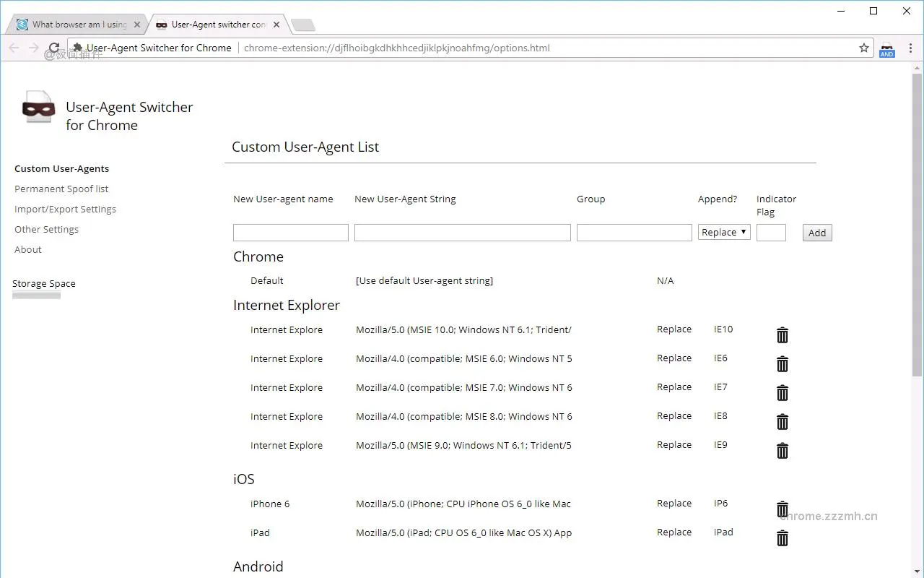Delete the IE8 user agent entry

(x=782, y=422)
